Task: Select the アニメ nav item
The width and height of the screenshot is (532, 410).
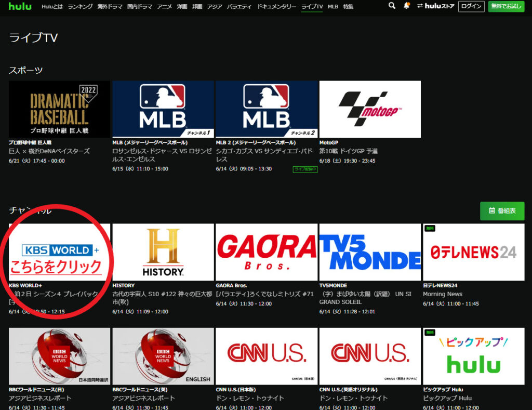Action: (165, 7)
